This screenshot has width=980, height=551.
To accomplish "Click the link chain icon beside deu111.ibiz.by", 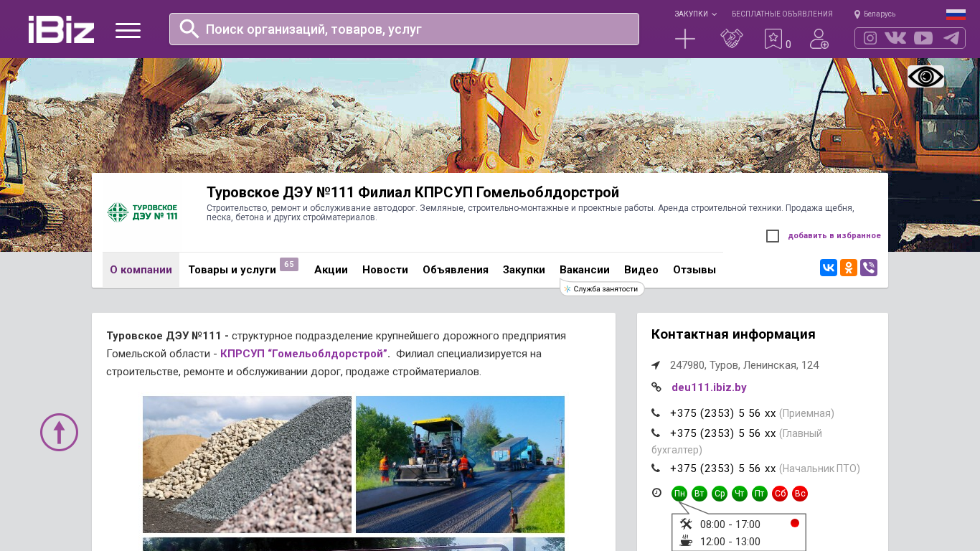I will (656, 387).
